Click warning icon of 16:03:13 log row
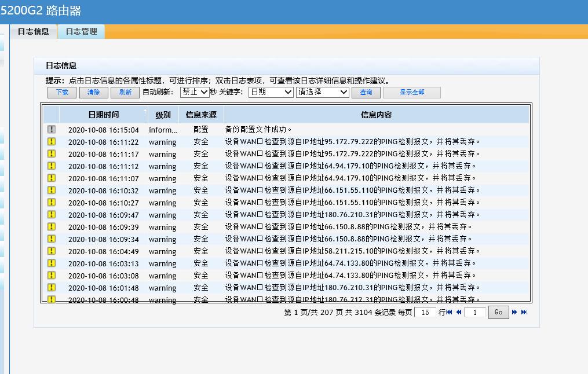The width and height of the screenshot is (588, 374). 52,263
